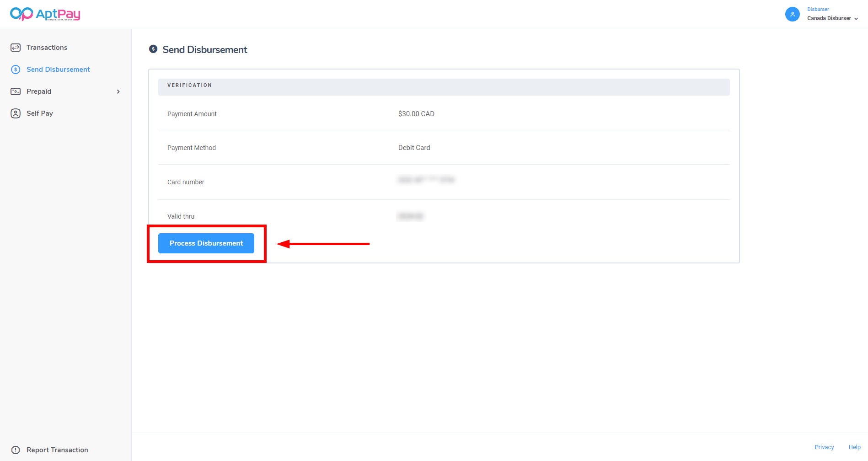Click the Transactions arrows icon in sidebar
This screenshot has width=868, height=461.
pos(16,48)
